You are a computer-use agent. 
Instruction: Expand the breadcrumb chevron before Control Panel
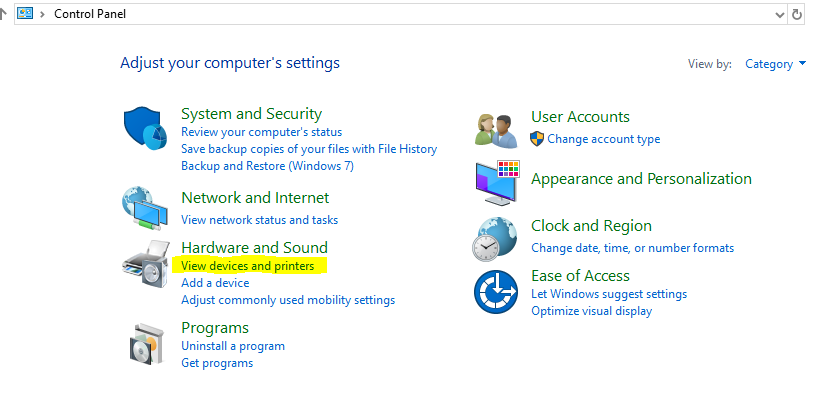click(43, 14)
